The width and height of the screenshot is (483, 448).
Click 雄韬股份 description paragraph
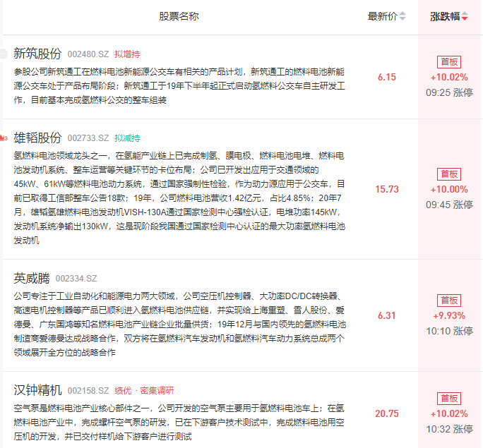[179, 198]
